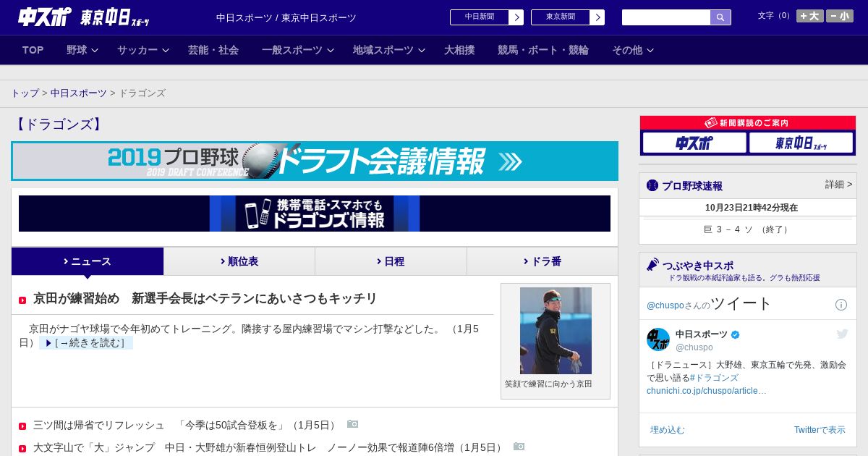The height and width of the screenshot is (456, 868).
Task: Switch to the 順位表 tab
Action: [x=239, y=261]
